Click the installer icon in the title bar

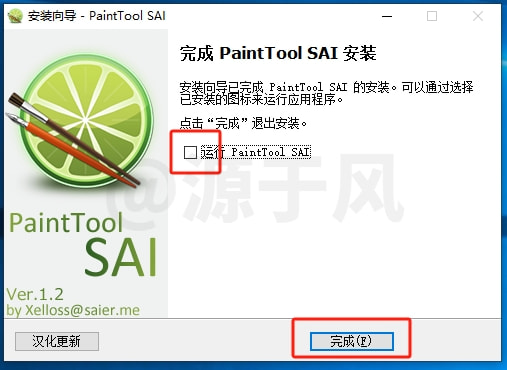(x=15, y=16)
